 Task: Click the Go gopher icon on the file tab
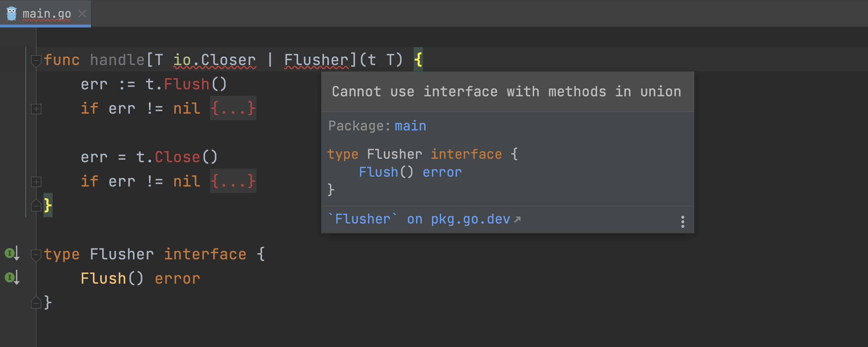12,14
